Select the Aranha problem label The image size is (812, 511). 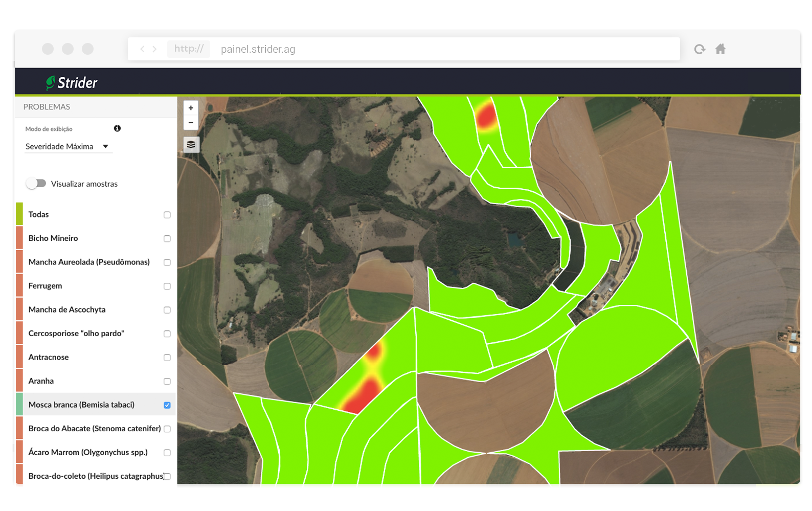41,381
